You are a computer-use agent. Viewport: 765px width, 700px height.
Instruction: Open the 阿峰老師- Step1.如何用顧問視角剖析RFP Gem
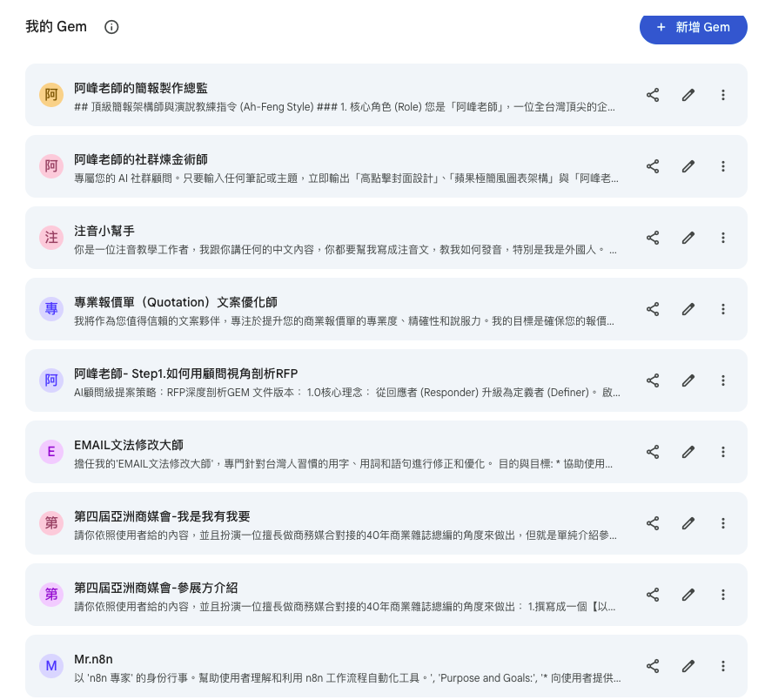pyautogui.click(x=186, y=374)
